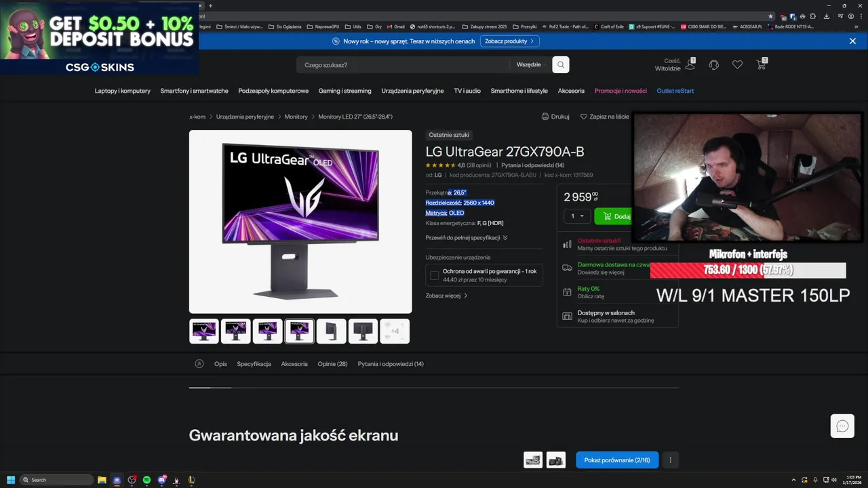Click Oblicz ratę link
This screenshot has height=488, width=868.
click(591, 296)
